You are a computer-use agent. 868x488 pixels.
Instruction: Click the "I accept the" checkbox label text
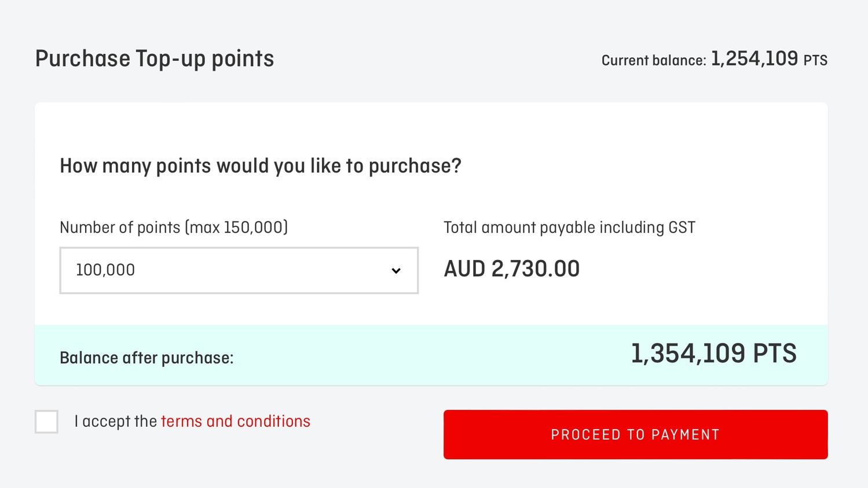click(116, 421)
